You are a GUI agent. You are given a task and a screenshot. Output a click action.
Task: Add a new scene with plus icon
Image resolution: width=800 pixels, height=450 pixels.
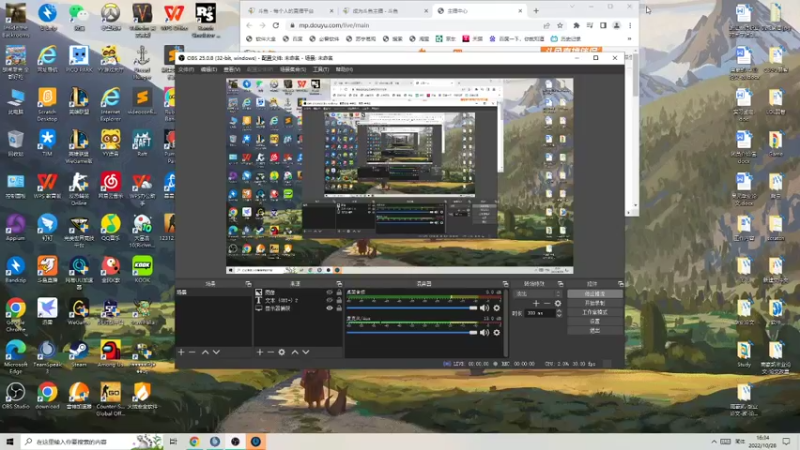pyautogui.click(x=181, y=352)
